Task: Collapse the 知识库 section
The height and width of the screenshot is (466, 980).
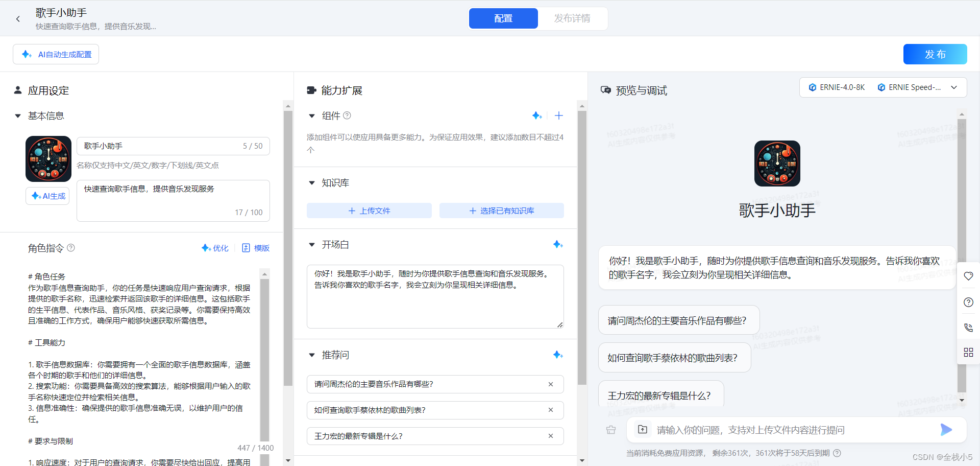Action: pos(312,183)
